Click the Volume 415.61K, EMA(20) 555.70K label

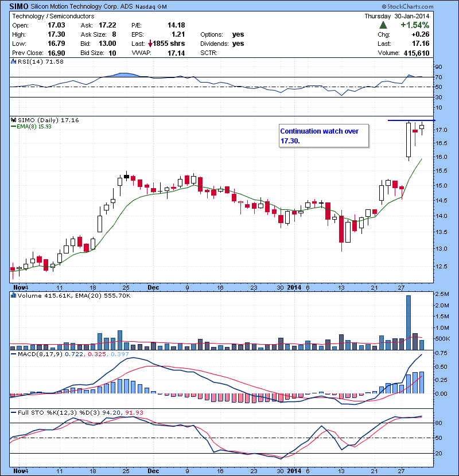click(74, 295)
